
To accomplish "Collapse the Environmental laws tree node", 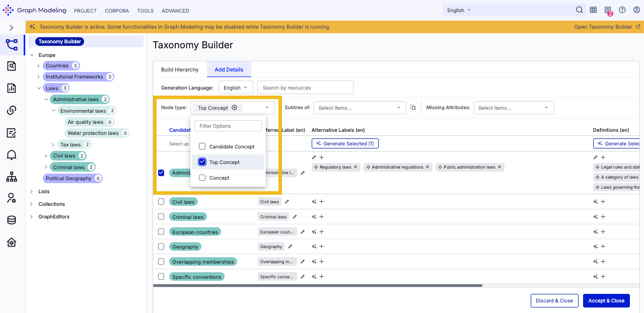I will [x=54, y=111].
